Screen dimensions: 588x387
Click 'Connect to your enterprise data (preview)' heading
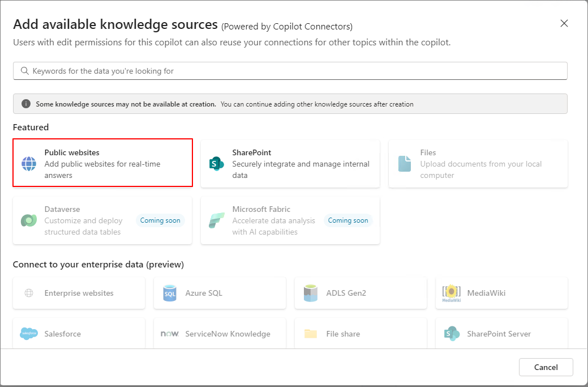98,264
